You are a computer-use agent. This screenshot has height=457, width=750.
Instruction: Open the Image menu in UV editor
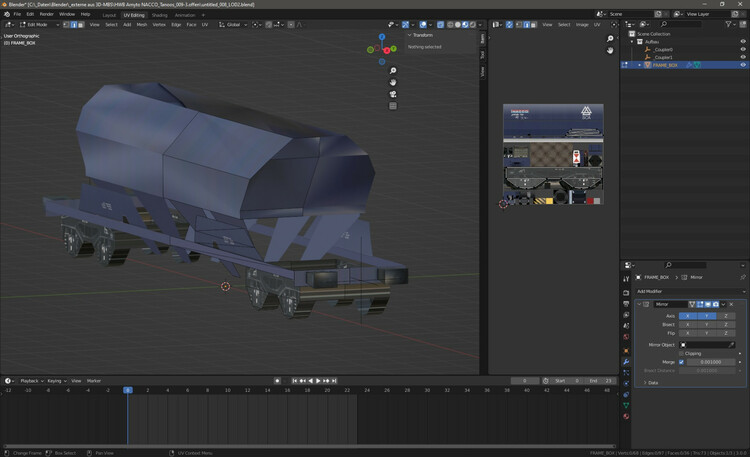(x=582, y=24)
